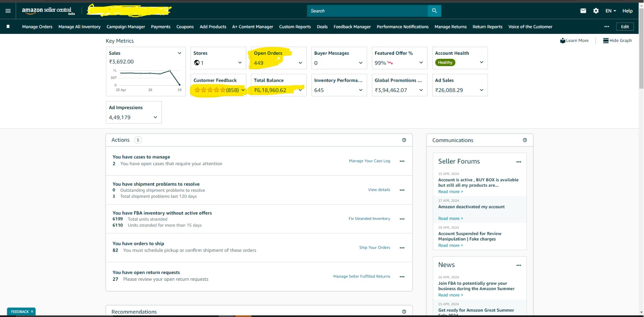
Task: Go to Campaign Manager menu item
Action: (126, 27)
